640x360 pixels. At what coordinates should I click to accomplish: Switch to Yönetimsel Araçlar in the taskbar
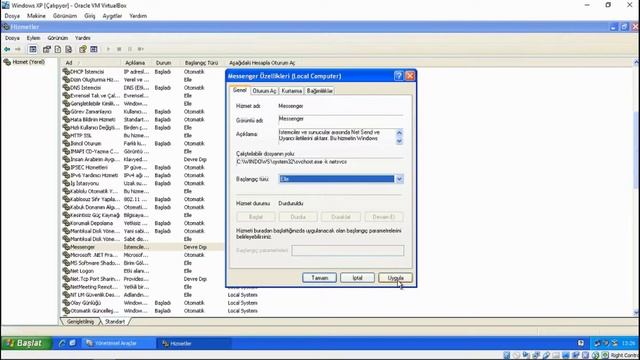[118, 343]
